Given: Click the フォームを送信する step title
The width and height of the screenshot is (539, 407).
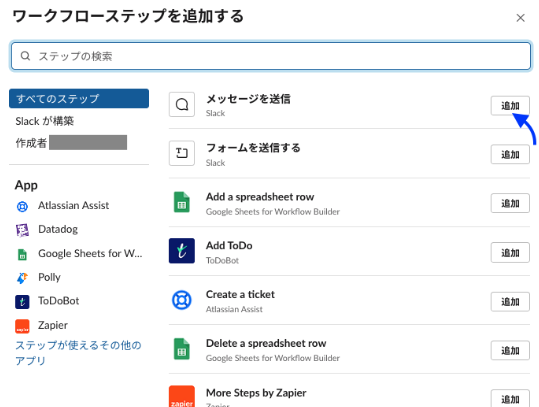Looking at the screenshot, I should (253, 148).
